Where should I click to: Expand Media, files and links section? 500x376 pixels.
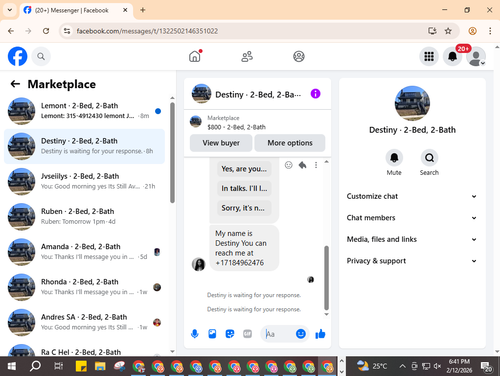click(x=412, y=239)
